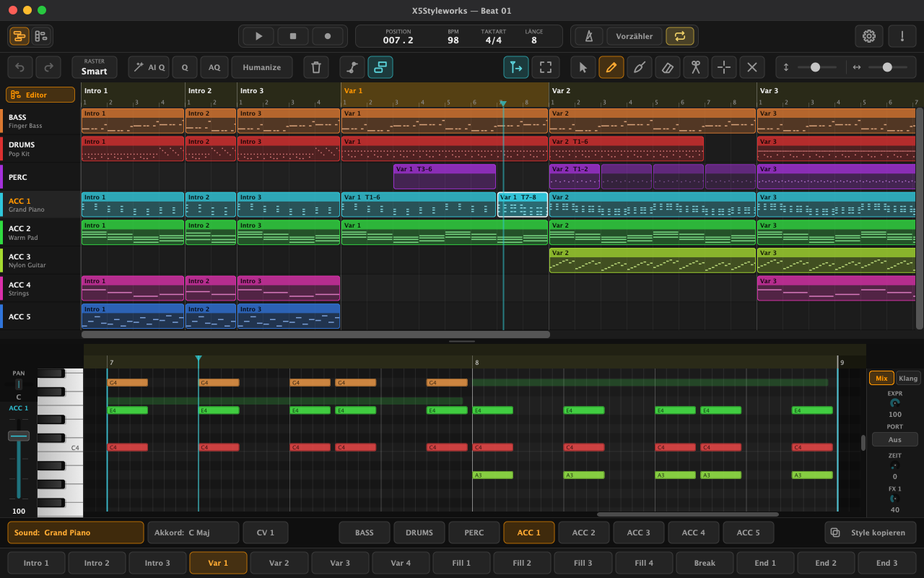Click the note-with-slash icon
Screen dimensions: 924x578
352,67
